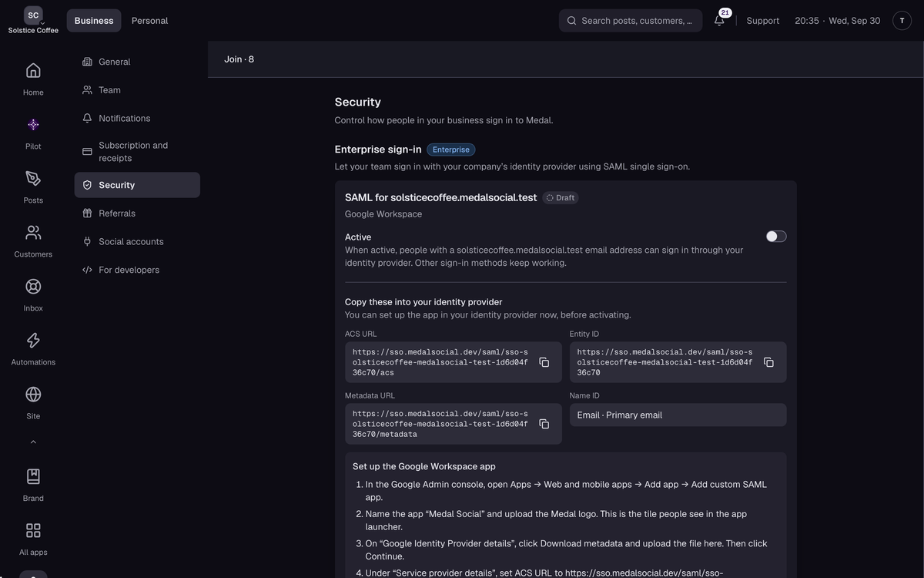Viewport: 924px width, 578px height.
Task: Open the All apps grid
Action: pyautogui.click(x=33, y=539)
